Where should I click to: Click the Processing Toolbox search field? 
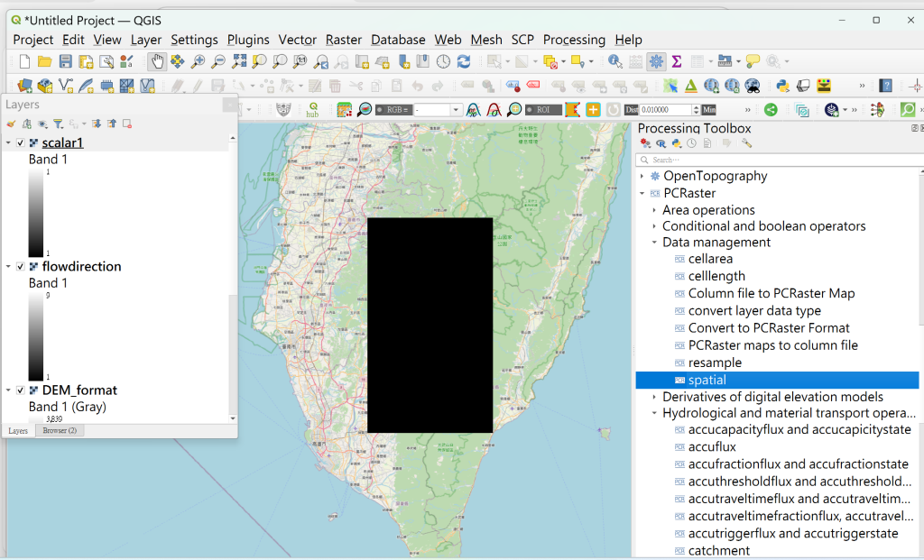click(x=779, y=160)
